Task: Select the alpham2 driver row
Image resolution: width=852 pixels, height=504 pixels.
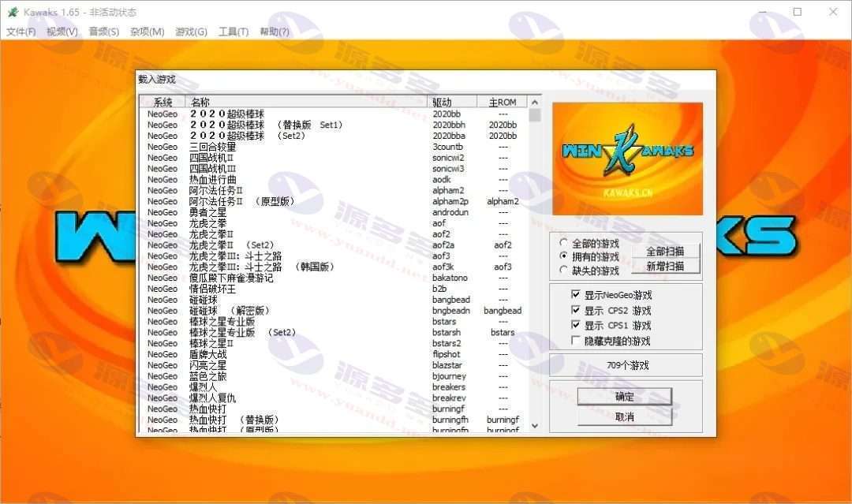Action: 333,190
